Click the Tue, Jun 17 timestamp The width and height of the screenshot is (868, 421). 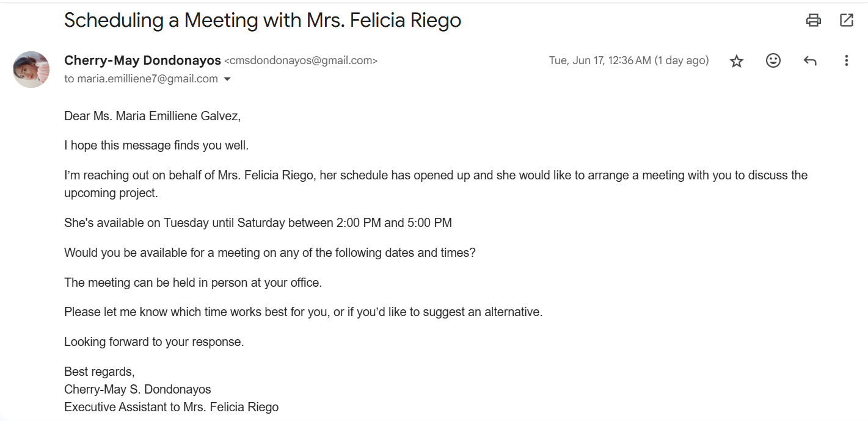click(629, 60)
